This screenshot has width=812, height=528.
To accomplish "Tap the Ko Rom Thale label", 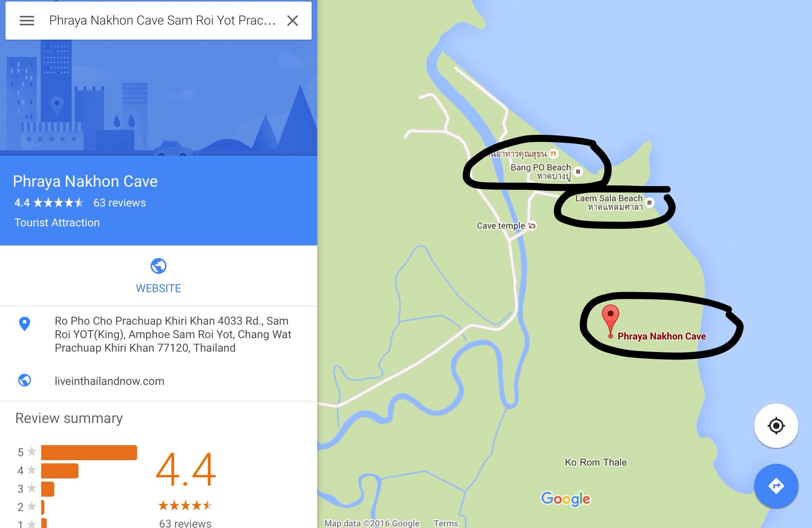I will coord(596,462).
